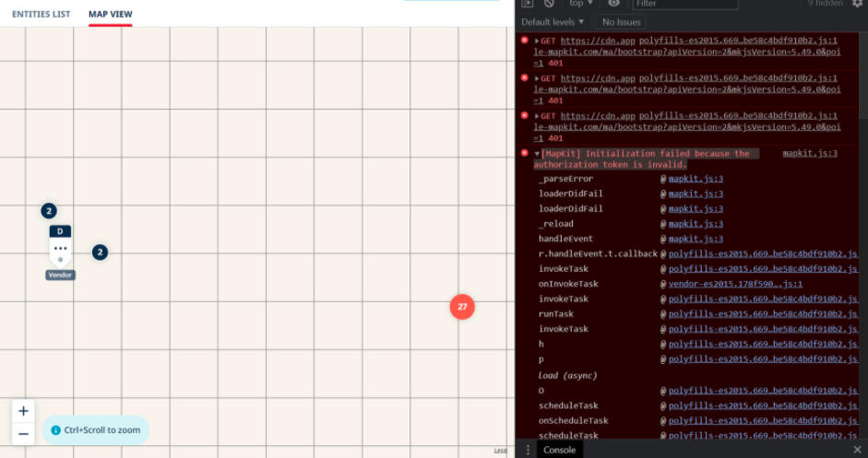Image resolution: width=868 pixels, height=458 pixels.
Task: Click the 'load (async)' stack entry
Action: (x=568, y=375)
